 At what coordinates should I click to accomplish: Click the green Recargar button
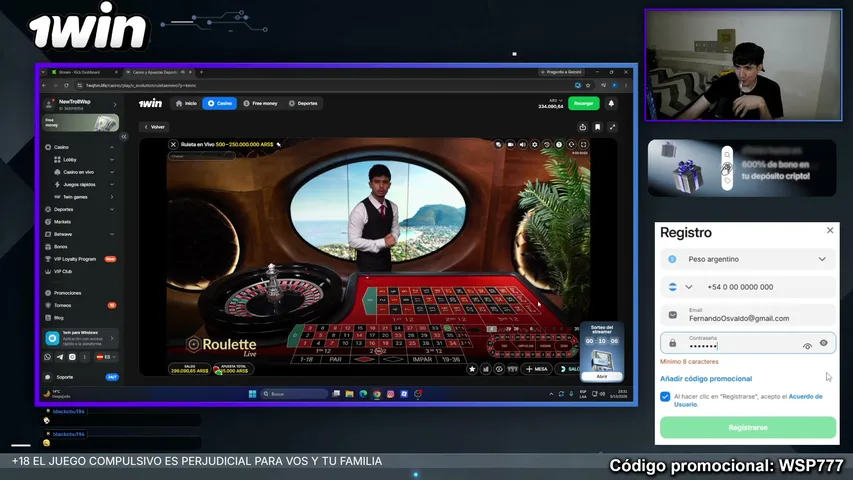pyautogui.click(x=584, y=103)
